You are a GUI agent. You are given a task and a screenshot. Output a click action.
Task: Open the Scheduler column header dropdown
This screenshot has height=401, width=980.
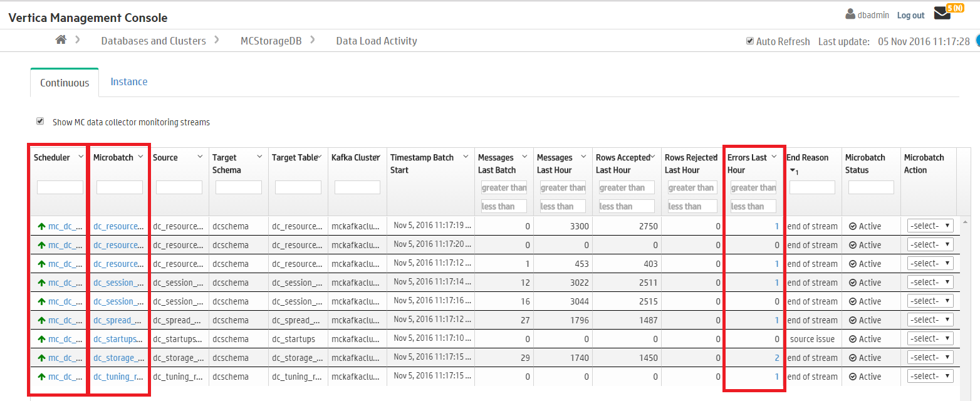tap(81, 157)
